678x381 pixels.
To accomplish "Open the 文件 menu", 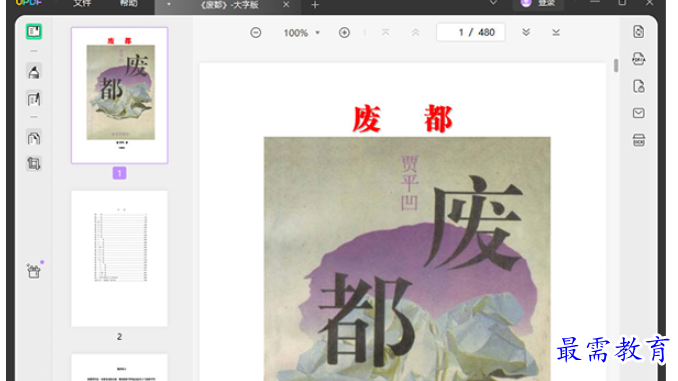I will pyautogui.click(x=82, y=4).
